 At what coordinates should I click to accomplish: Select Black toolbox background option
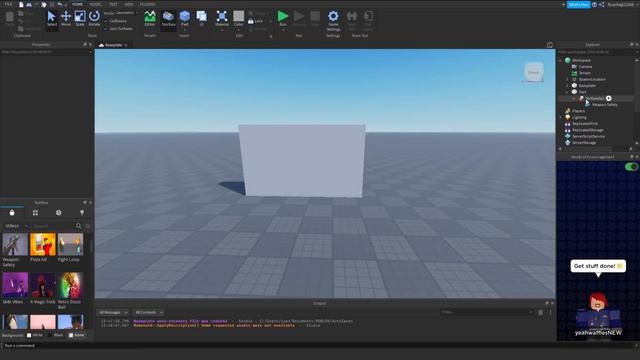pyautogui.click(x=56, y=335)
